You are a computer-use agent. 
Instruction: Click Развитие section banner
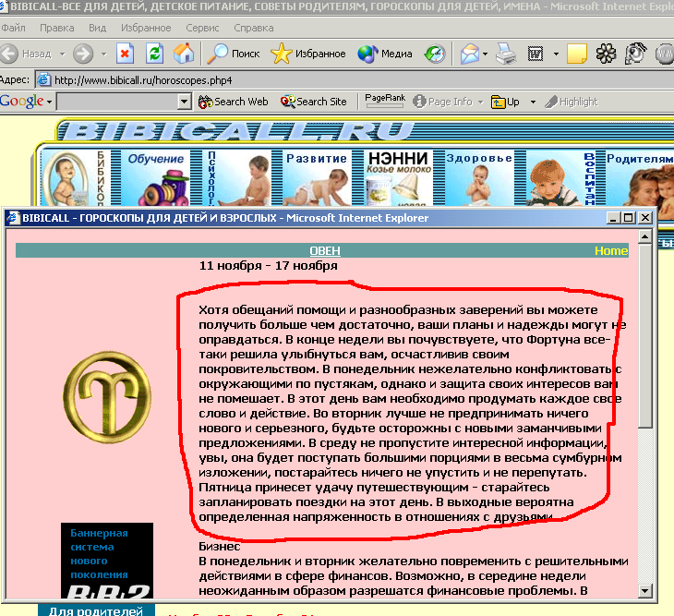pos(317,177)
